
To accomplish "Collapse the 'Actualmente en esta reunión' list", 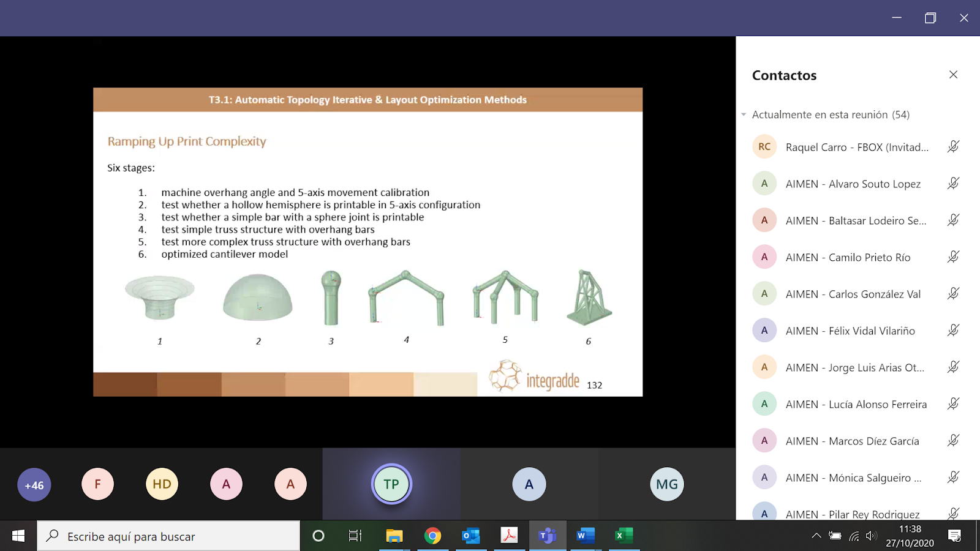I will pyautogui.click(x=744, y=114).
